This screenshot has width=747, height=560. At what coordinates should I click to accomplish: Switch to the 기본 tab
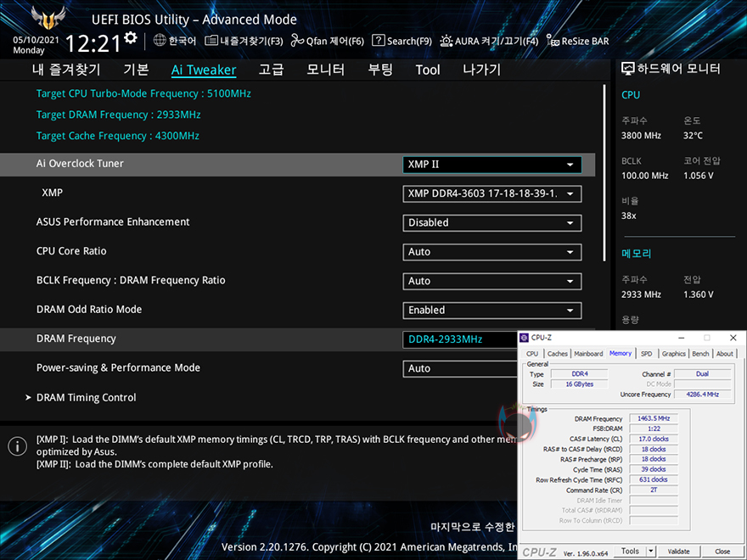click(x=136, y=70)
